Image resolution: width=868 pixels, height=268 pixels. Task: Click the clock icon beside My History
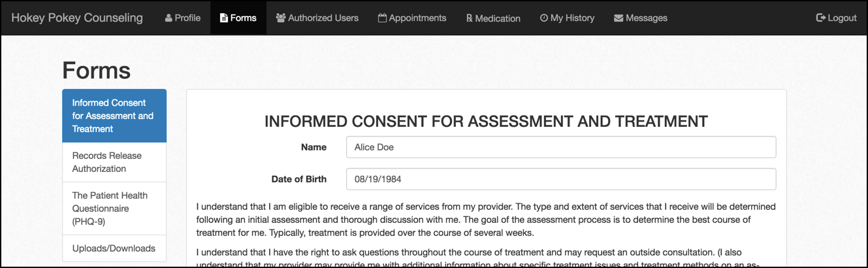tap(544, 18)
